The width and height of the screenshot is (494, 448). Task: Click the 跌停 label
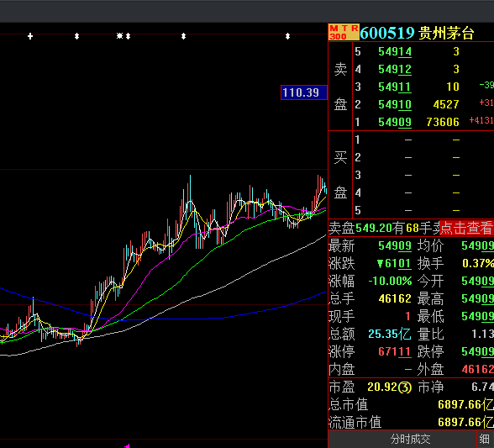pyautogui.click(x=430, y=351)
